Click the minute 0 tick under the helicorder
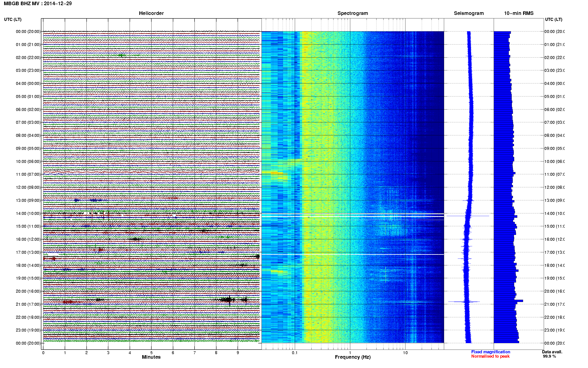 click(x=43, y=353)
